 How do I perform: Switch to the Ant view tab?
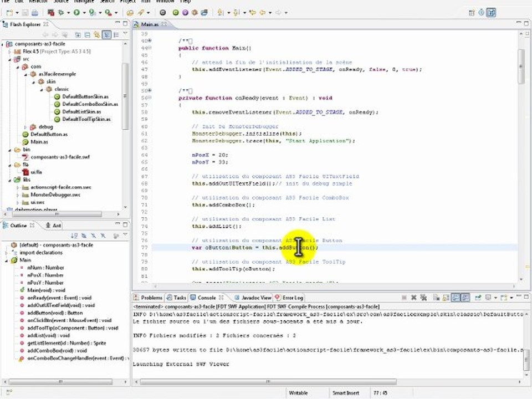[54, 226]
